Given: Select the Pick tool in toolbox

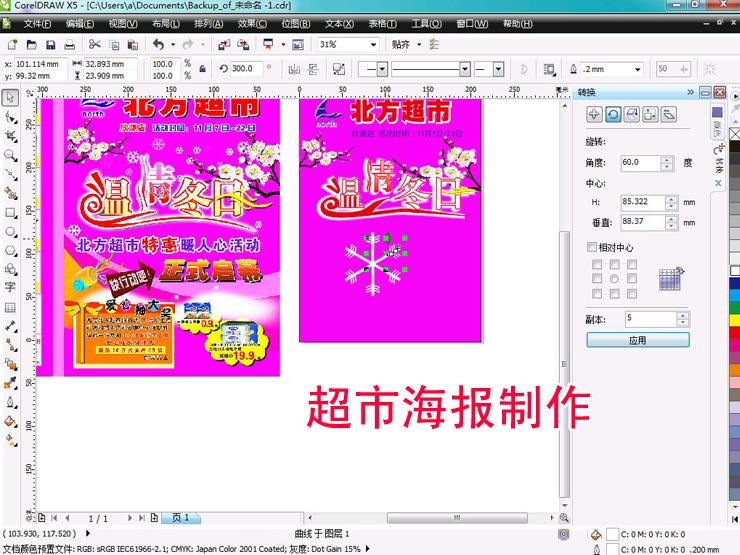Looking at the screenshot, I should pyautogui.click(x=10, y=98).
